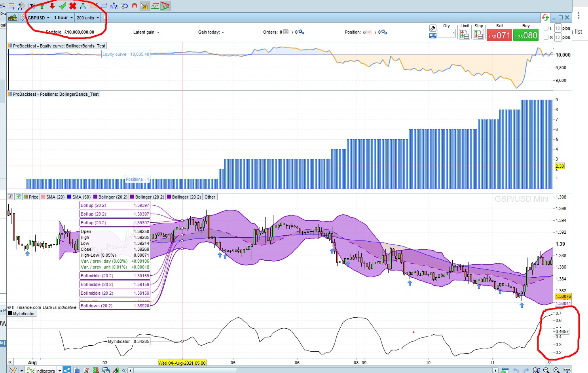Select the green up arrow drawing tool
588x373 pixels.
(42, 6)
